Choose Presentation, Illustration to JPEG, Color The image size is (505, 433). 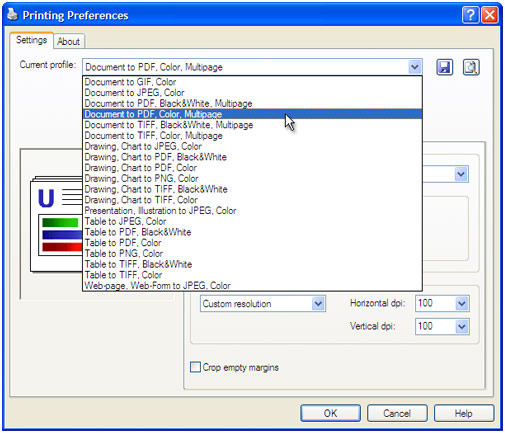252,211
